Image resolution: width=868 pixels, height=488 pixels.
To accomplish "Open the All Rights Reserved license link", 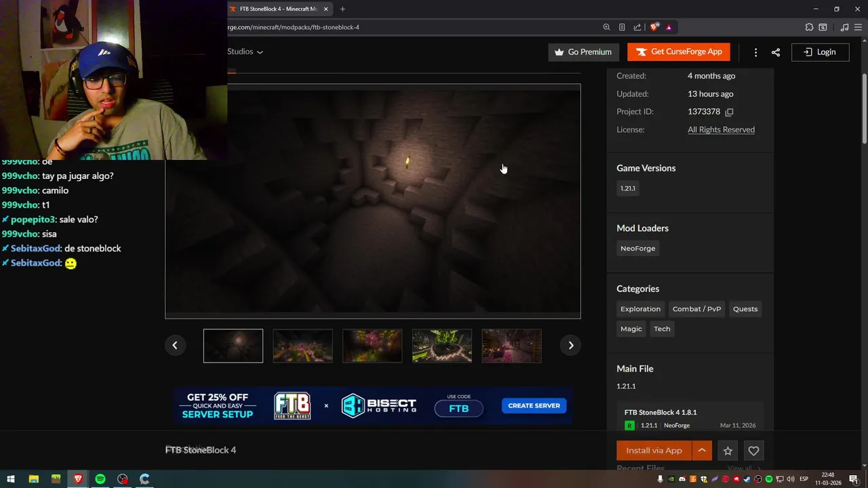I will [721, 129].
